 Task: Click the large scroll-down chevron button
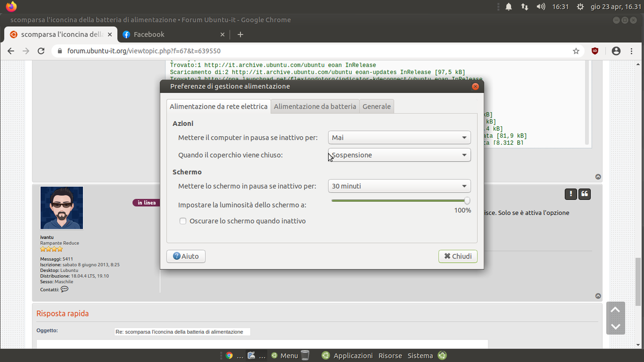pyautogui.click(x=615, y=327)
